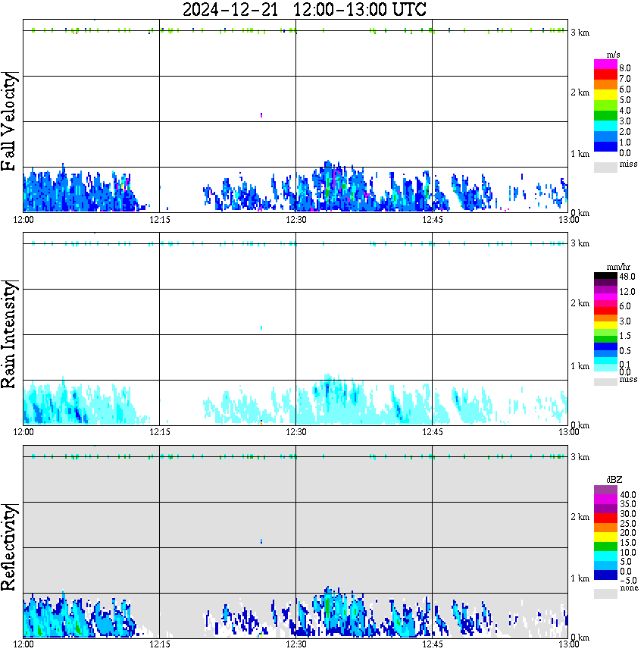Click the '2 km' label beside Reflectivity plot
Image resolution: width=644 pixels, height=658 pixels.
[580, 518]
